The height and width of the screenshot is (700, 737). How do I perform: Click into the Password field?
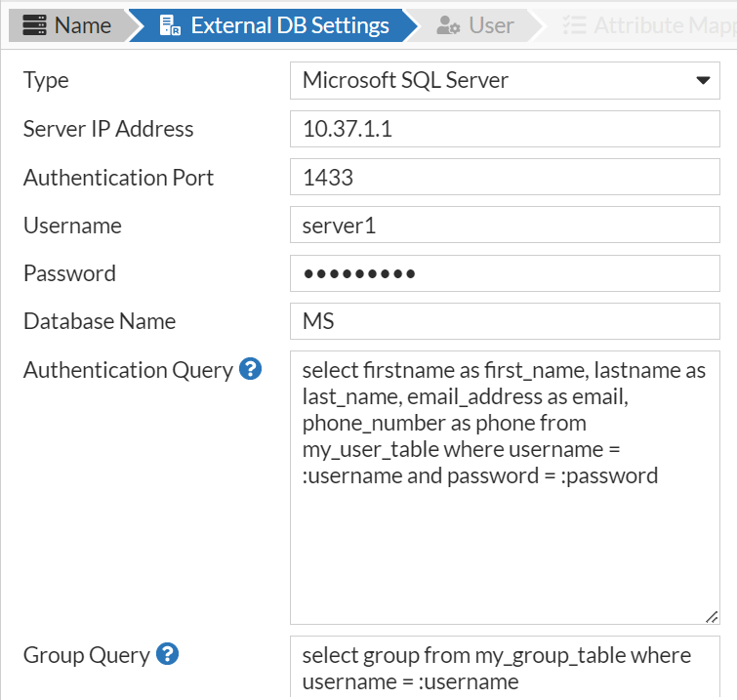point(505,273)
